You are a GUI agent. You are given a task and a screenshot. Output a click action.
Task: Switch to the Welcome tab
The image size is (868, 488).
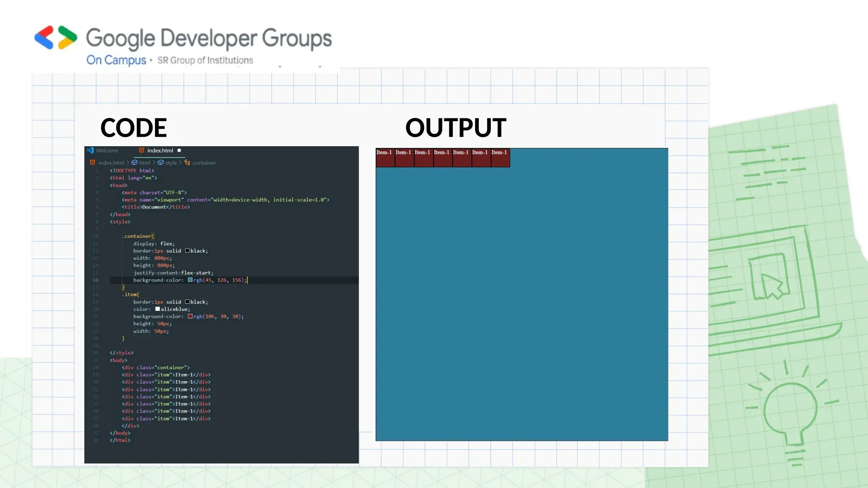point(107,150)
